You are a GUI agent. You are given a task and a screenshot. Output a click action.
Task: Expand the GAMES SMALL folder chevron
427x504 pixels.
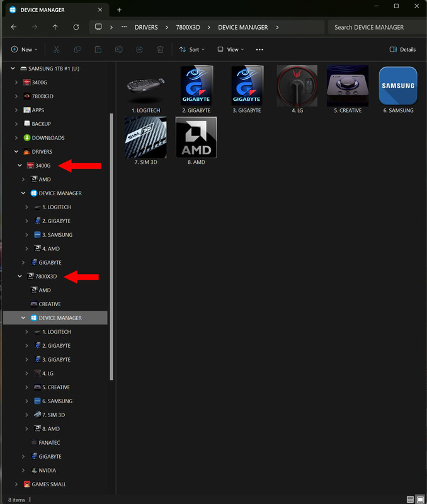pyautogui.click(x=16, y=484)
